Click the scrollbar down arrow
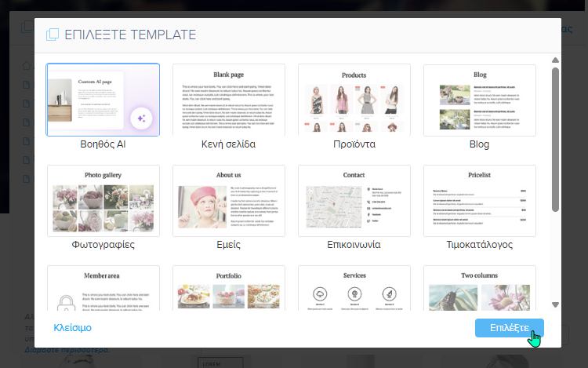This screenshot has height=368, width=588. point(555,304)
